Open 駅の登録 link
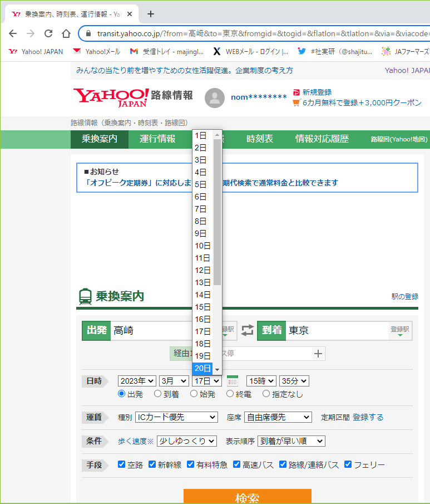 404,297
